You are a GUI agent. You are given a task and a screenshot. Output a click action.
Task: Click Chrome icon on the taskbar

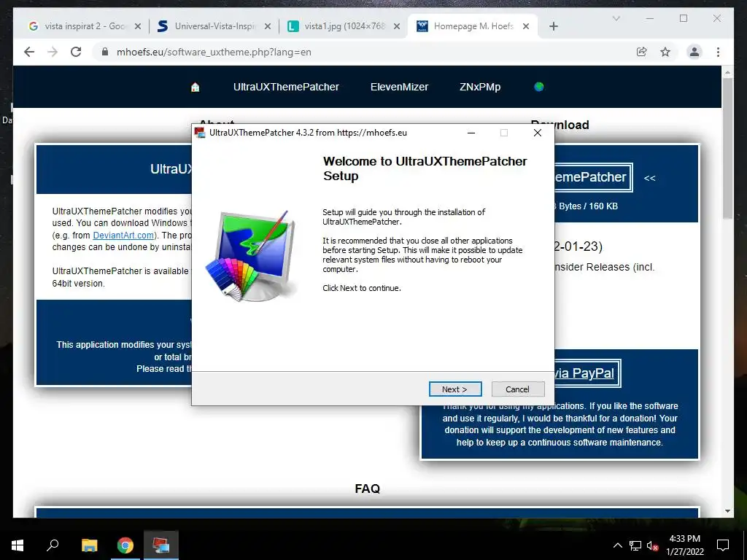pyautogui.click(x=125, y=545)
